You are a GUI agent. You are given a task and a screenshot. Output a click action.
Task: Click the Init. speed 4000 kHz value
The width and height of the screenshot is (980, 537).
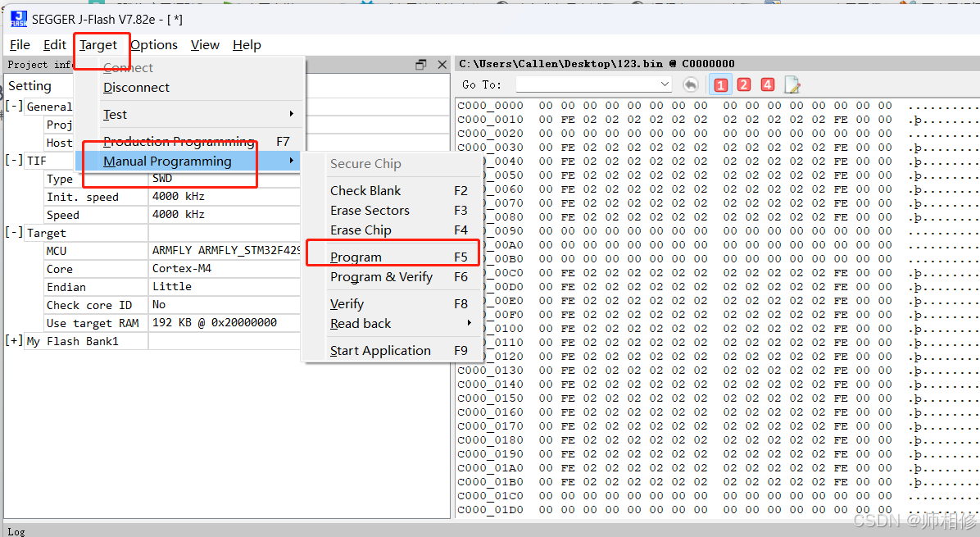[x=178, y=196]
